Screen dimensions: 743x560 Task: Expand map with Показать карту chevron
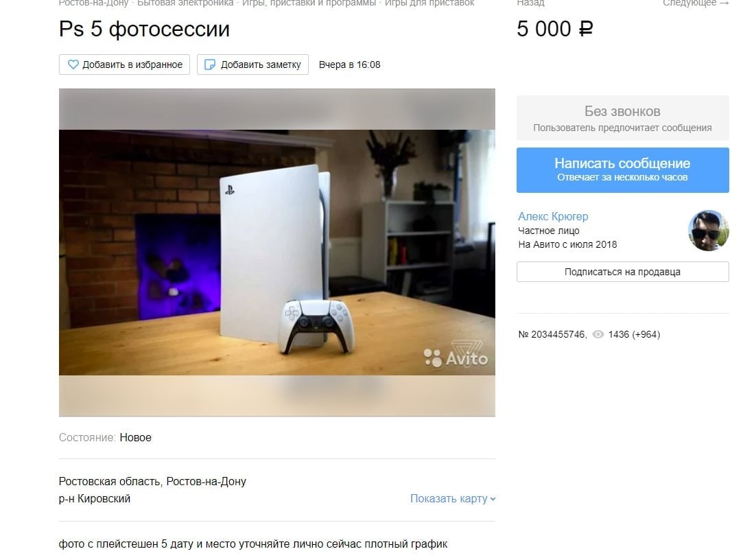click(x=493, y=499)
